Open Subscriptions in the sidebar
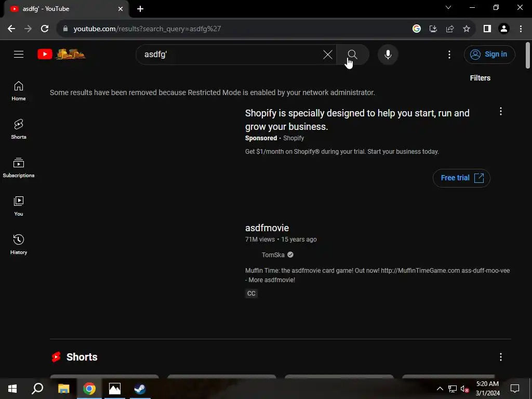 coord(19,168)
